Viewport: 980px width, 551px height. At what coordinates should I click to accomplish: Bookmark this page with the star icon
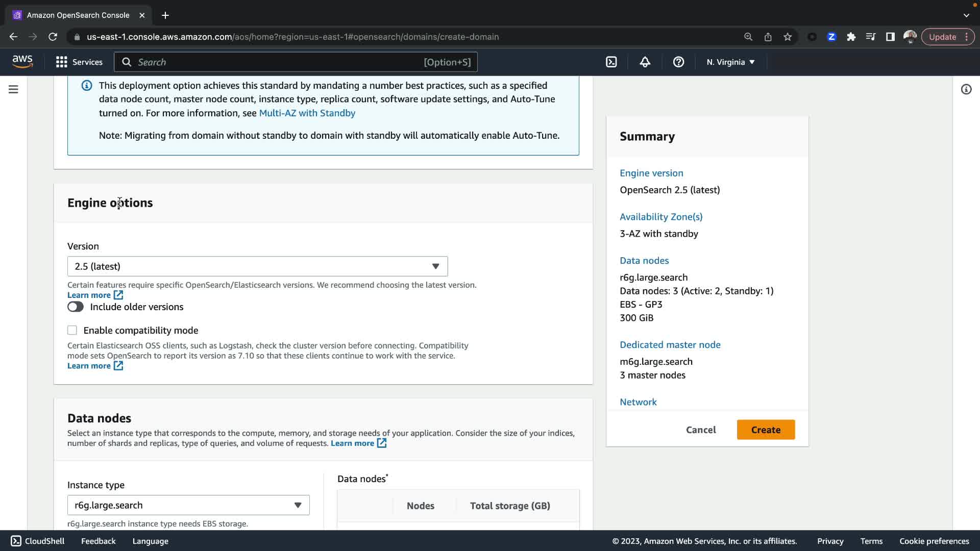(788, 37)
